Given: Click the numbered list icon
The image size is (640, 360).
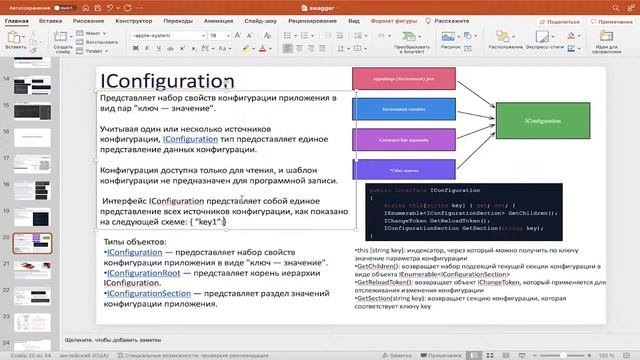Looking at the screenshot, I should tap(304, 36).
